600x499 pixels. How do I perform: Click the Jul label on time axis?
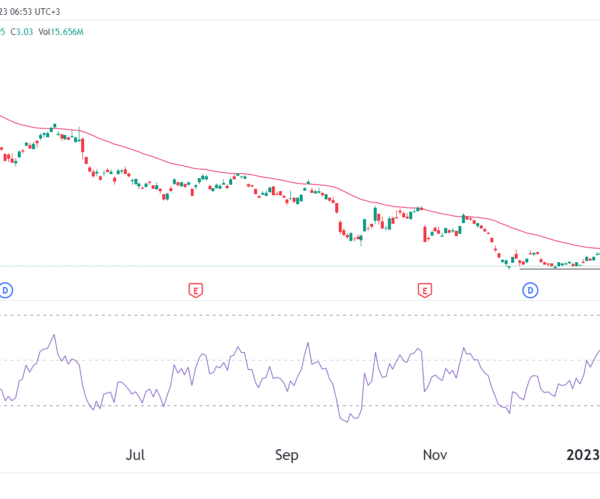(x=135, y=455)
